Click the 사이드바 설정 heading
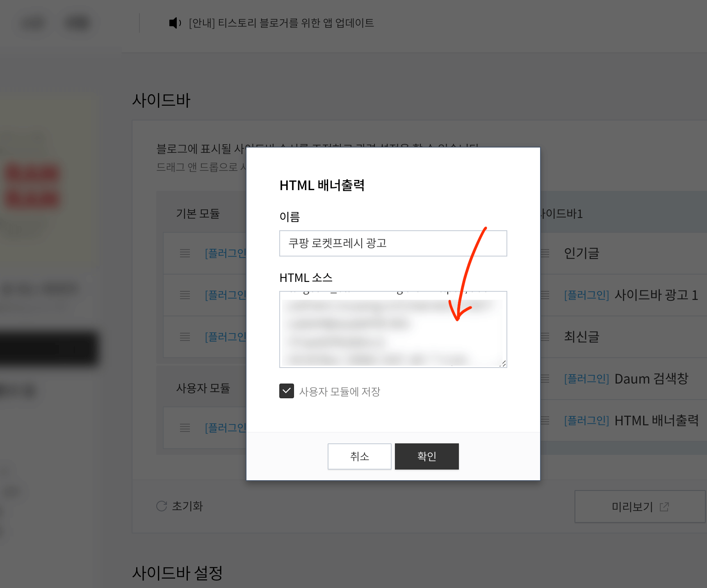The width and height of the screenshot is (707, 588). tap(177, 573)
